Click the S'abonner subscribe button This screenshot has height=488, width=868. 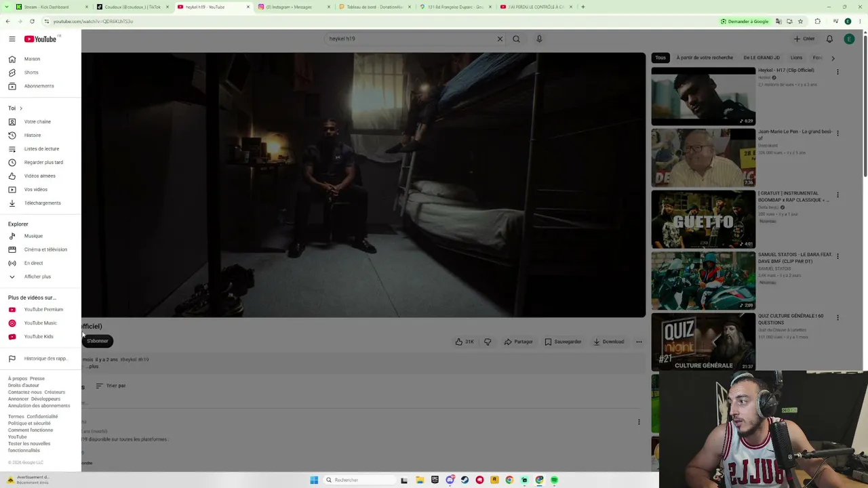pos(98,341)
